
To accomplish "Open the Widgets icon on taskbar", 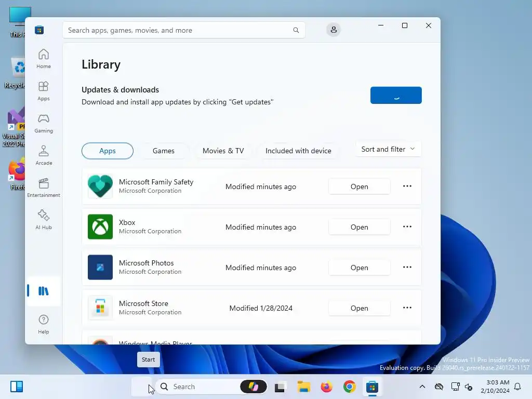I will coord(16,387).
